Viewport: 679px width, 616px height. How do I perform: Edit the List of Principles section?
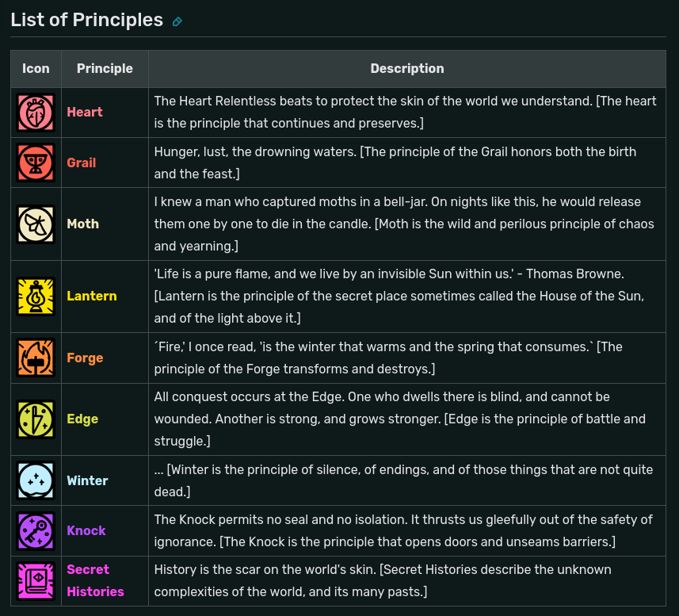[x=177, y=21]
